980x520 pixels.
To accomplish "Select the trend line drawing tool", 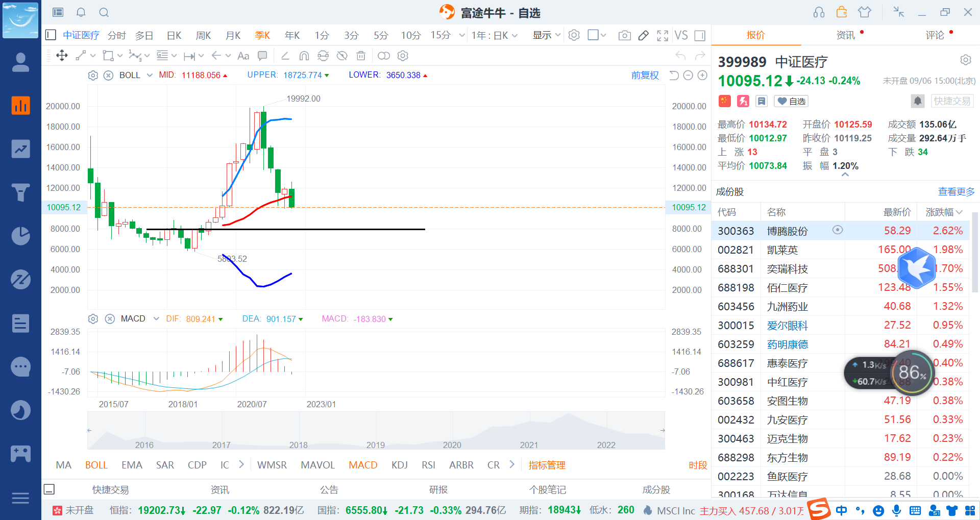I will pos(81,56).
